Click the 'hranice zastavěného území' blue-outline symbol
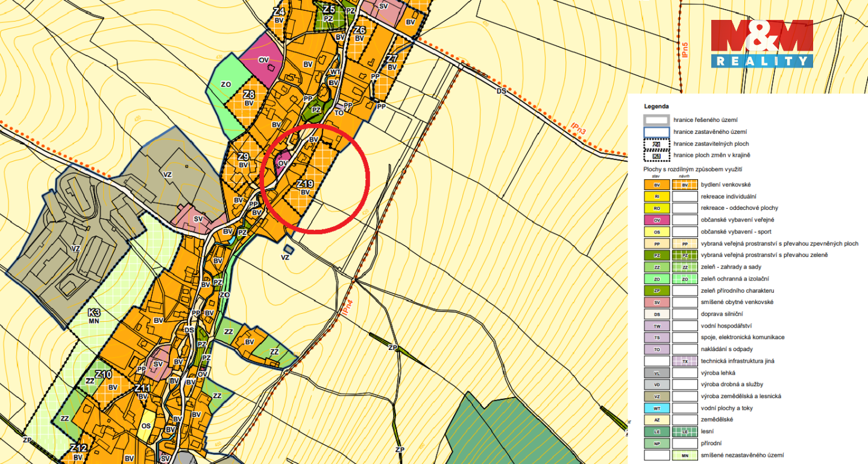This screenshot has height=464, width=868. 656,132
